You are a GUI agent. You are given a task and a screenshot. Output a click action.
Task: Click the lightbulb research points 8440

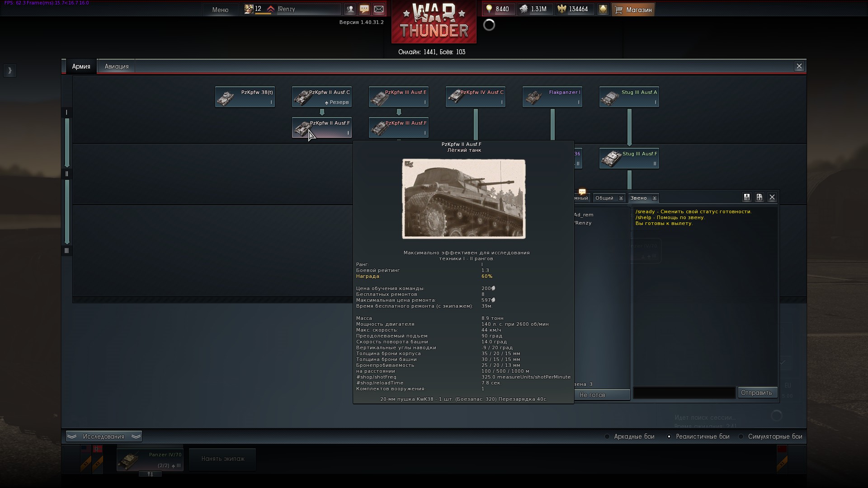pyautogui.click(x=499, y=9)
